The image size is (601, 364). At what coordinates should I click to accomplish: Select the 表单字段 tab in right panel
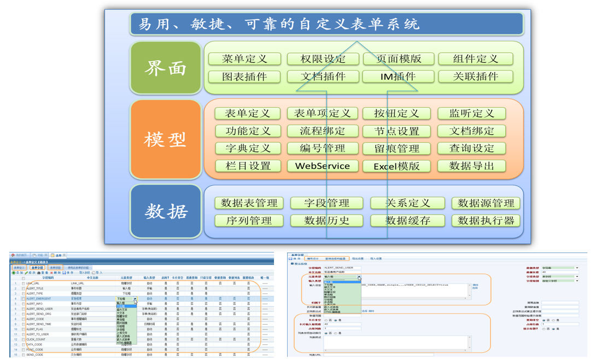coord(298,255)
